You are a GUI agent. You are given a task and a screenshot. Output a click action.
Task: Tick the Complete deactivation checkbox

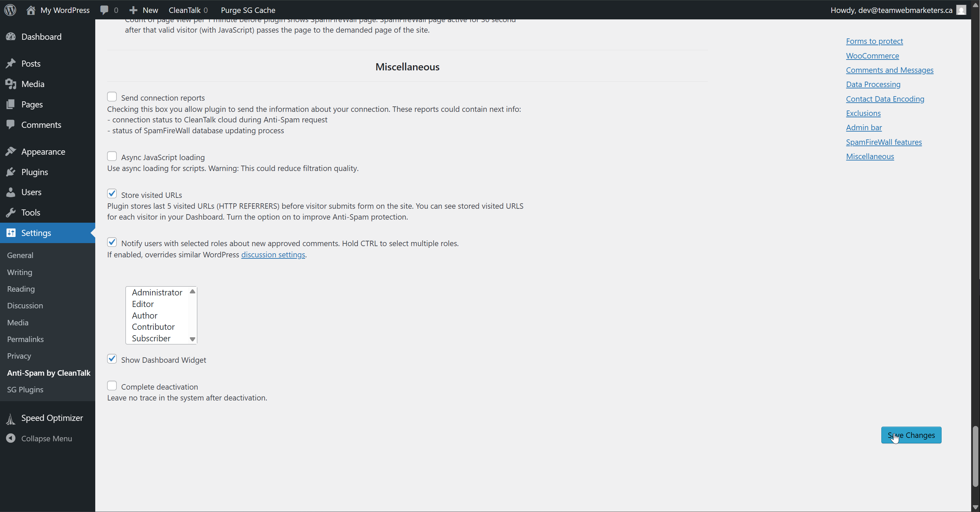click(112, 386)
